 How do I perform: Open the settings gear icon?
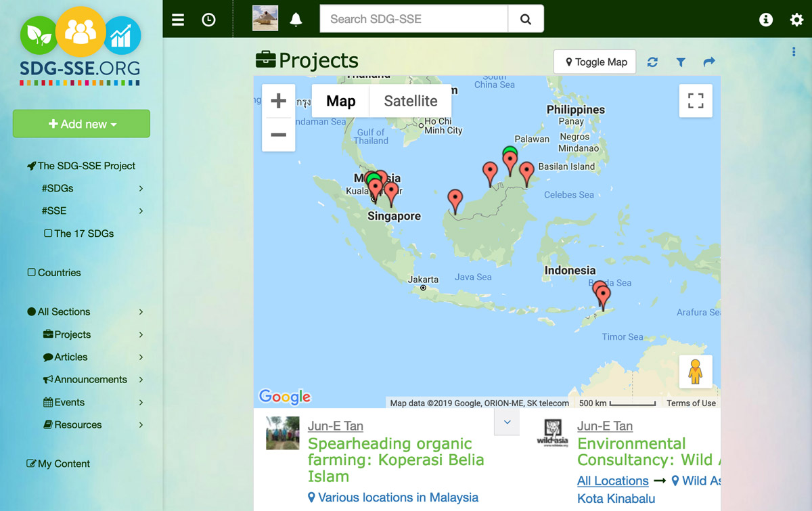[796, 20]
